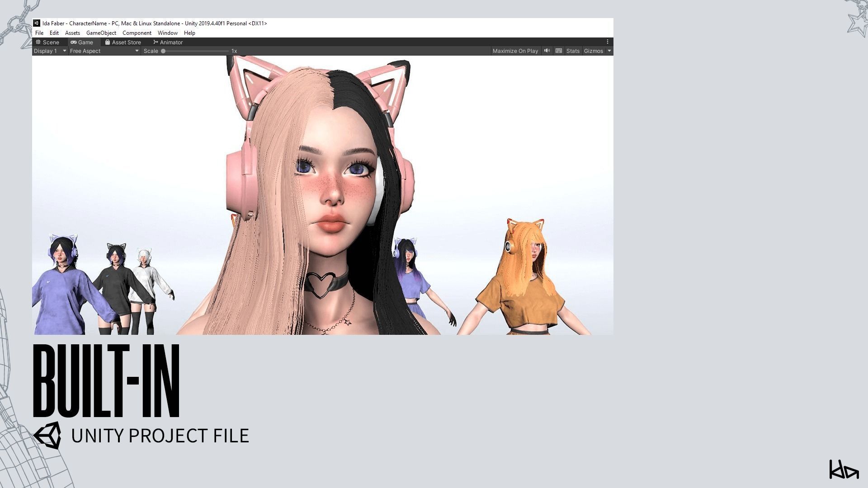868x488 pixels.
Task: Toggle the Stats overlay
Action: tap(573, 51)
